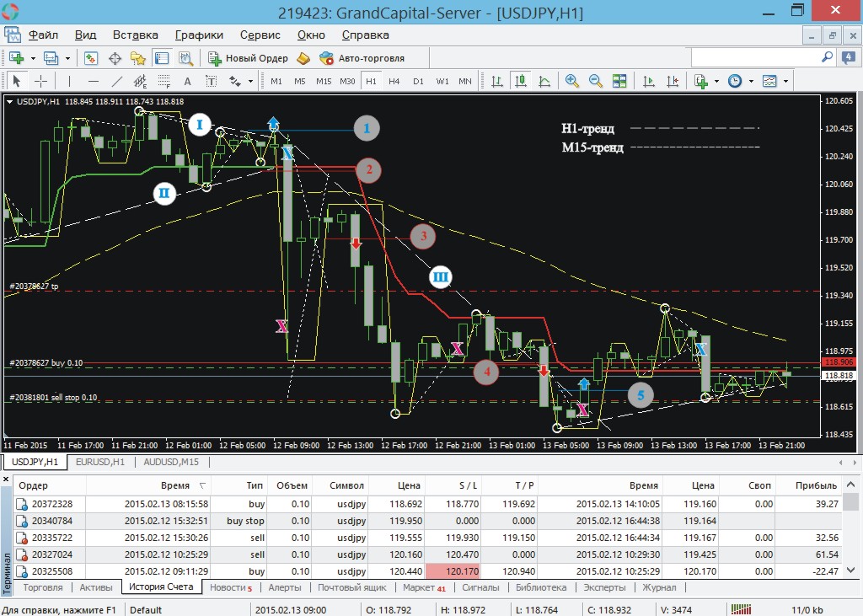Open the Торговля terminal tab

43,587
